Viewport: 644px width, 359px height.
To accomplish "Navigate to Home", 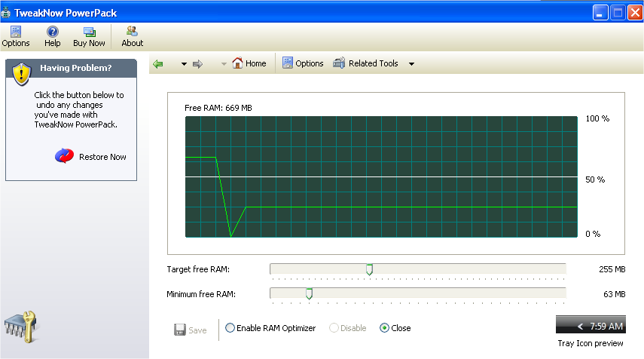I will coord(249,63).
